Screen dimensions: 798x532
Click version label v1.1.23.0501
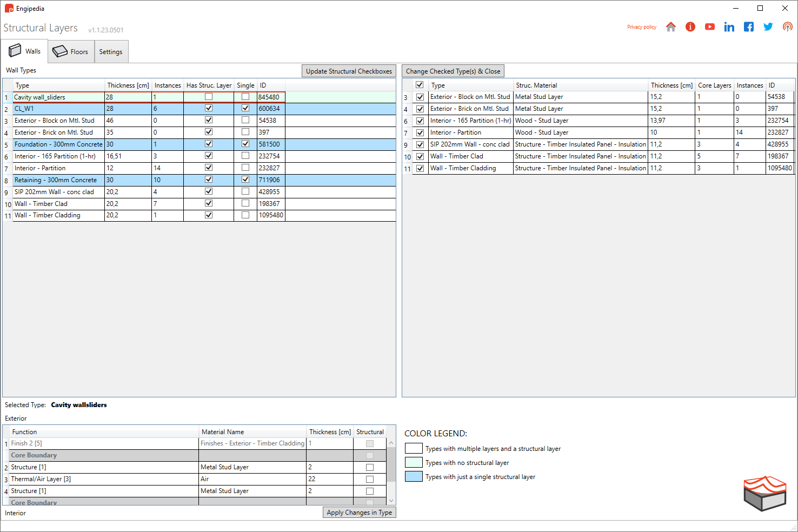106,30
